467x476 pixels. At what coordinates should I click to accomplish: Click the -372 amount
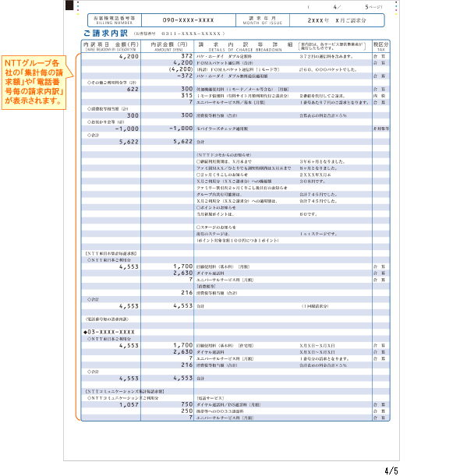tap(185, 76)
